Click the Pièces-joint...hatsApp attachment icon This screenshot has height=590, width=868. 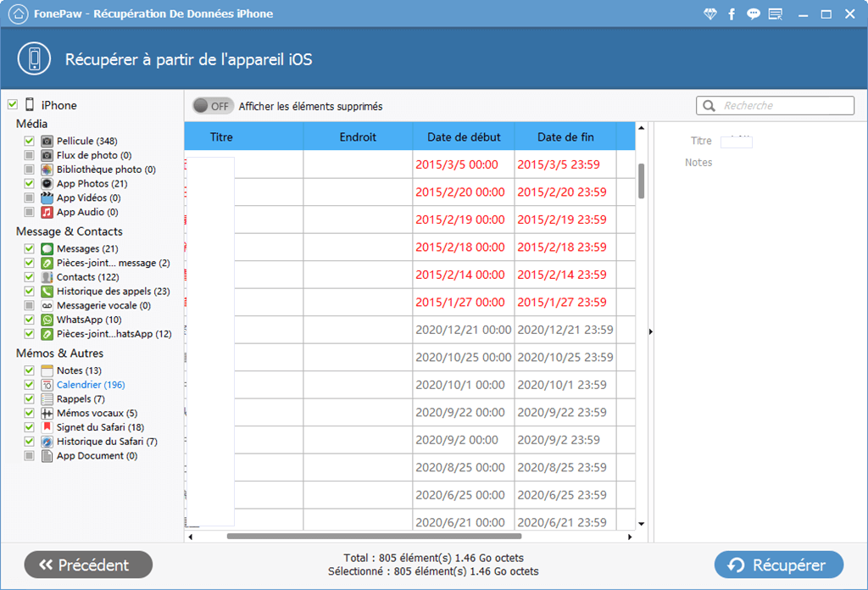point(47,334)
